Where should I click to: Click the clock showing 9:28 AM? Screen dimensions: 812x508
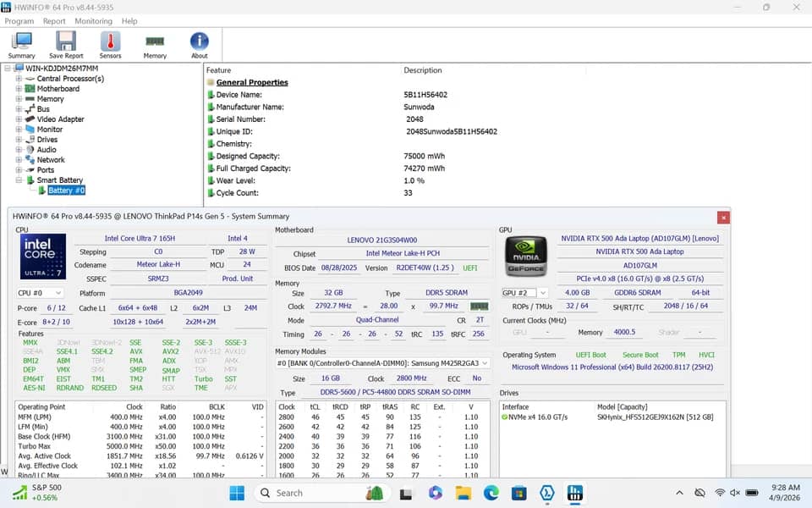(x=785, y=488)
